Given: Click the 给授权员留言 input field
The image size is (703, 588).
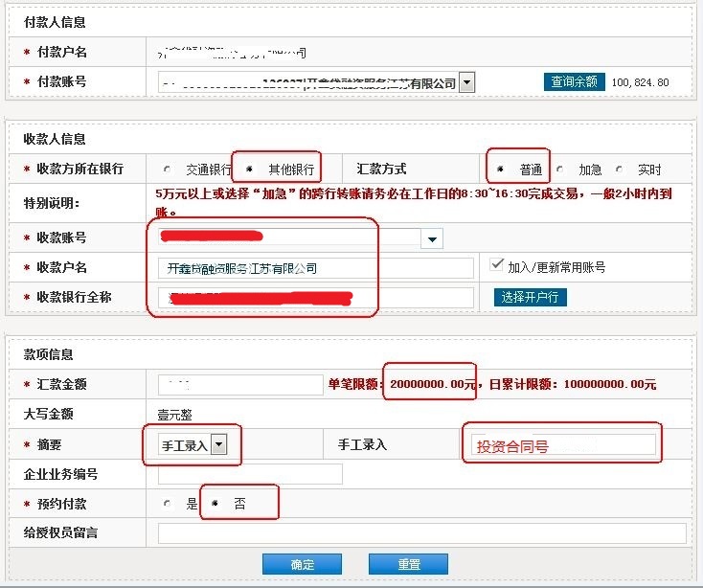Looking at the screenshot, I should click(x=421, y=533).
